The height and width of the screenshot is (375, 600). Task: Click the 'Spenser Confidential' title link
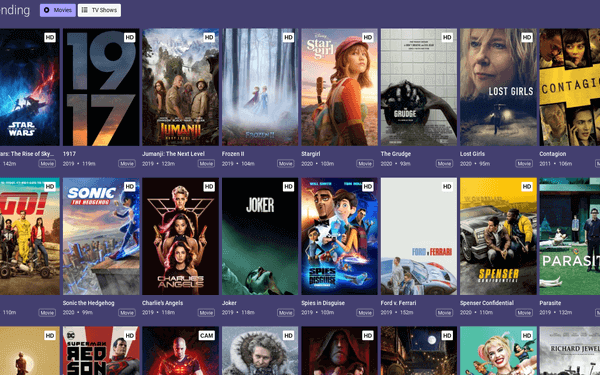pos(487,303)
